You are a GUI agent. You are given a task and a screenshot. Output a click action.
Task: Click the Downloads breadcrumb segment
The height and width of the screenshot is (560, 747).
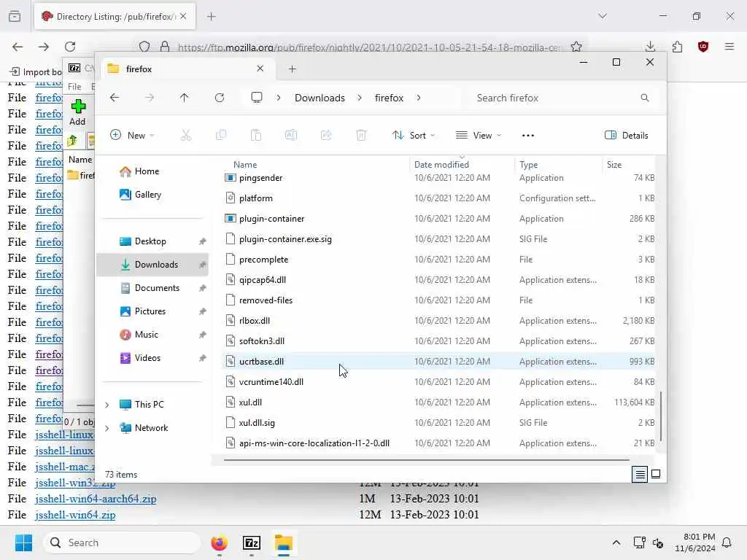click(320, 98)
